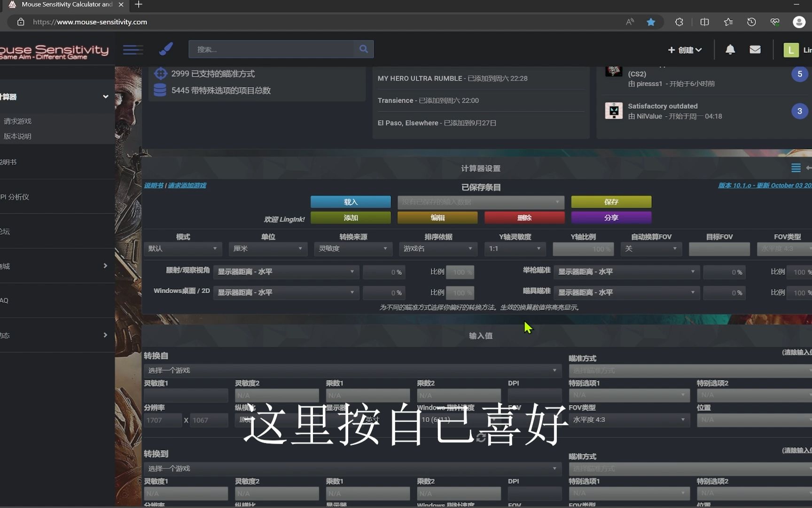The image size is (812, 508).
Task: Open the 单位 dropdown showing 厘米
Action: [x=267, y=249]
